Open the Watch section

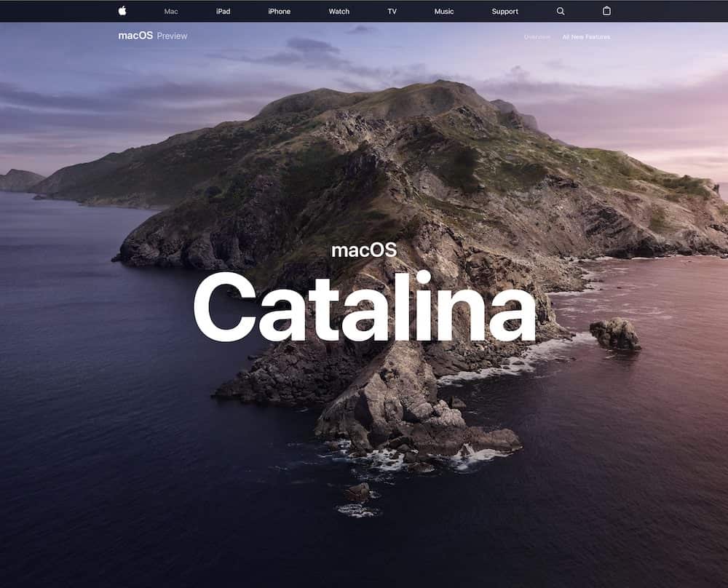[x=339, y=12]
